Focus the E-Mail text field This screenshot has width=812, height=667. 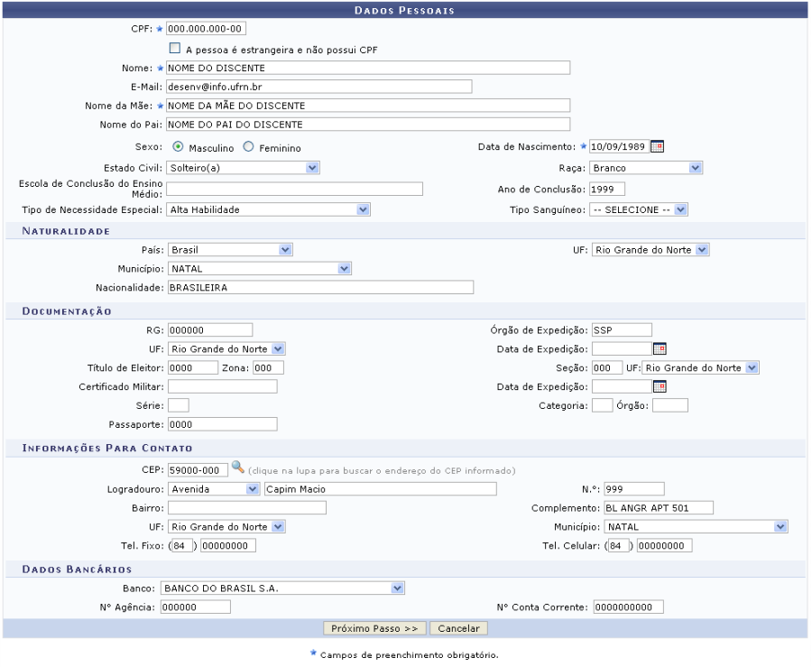click(319, 87)
